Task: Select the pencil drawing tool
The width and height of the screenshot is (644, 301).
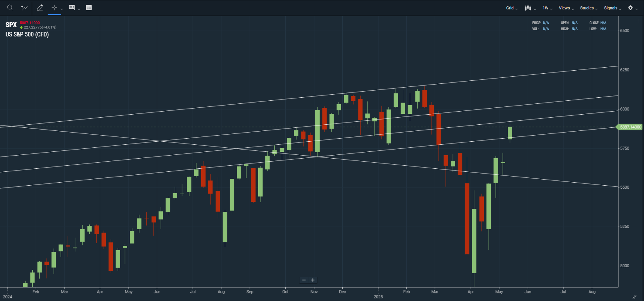Action: pyautogui.click(x=40, y=8)
